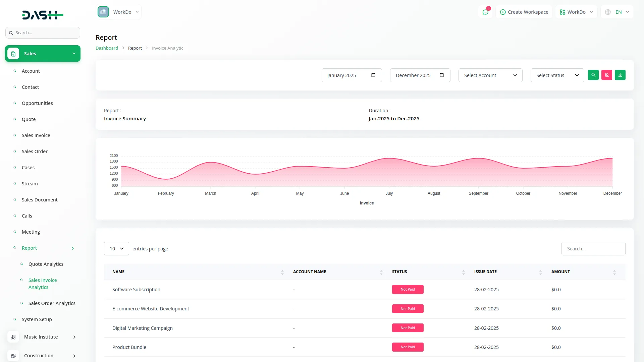Open the chat messages icon in header
This screenshot has width=644, height=362.
(485, 12)
